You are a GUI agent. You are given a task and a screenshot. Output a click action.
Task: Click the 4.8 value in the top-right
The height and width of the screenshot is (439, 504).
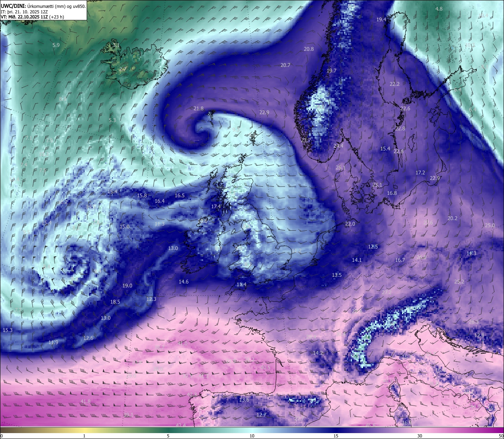439,9
